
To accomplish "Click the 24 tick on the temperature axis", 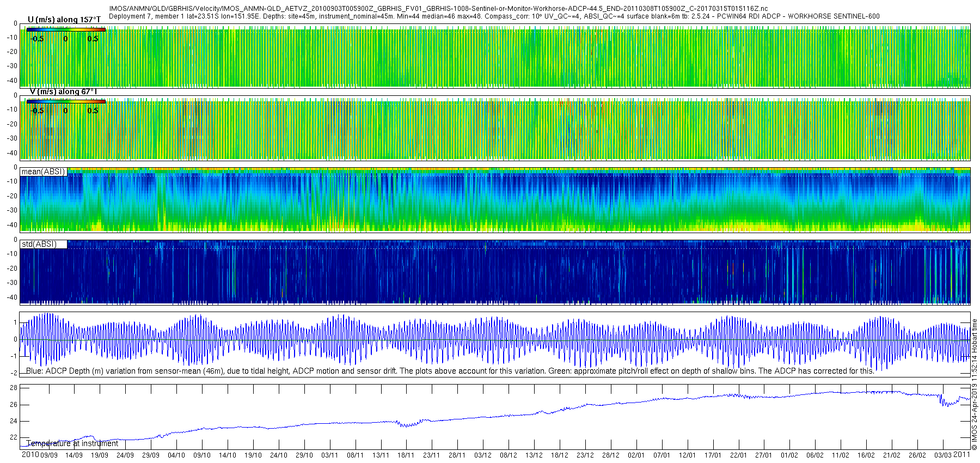I will [14, 421].
